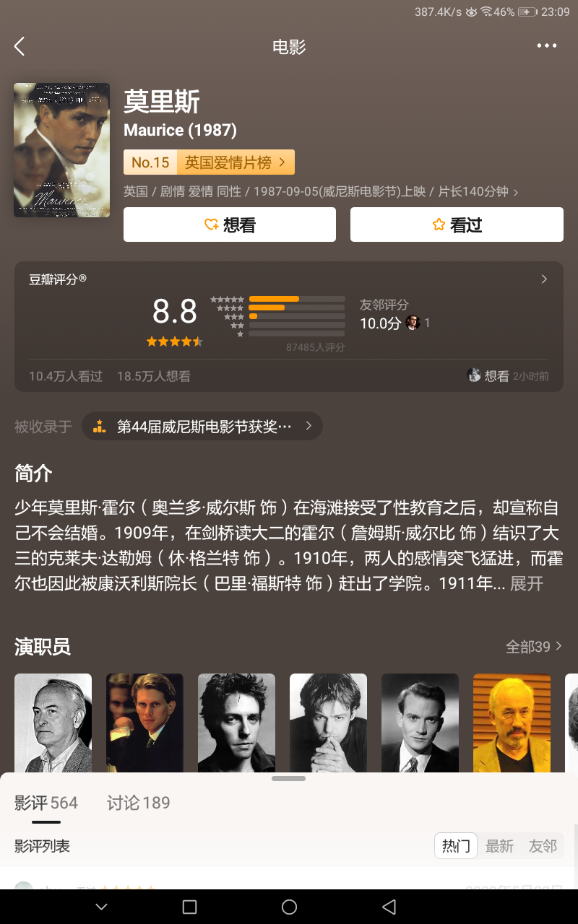Tap the Android home circle icon
The height and width of the screenshot is (924, 578).
tap(289, 907)
